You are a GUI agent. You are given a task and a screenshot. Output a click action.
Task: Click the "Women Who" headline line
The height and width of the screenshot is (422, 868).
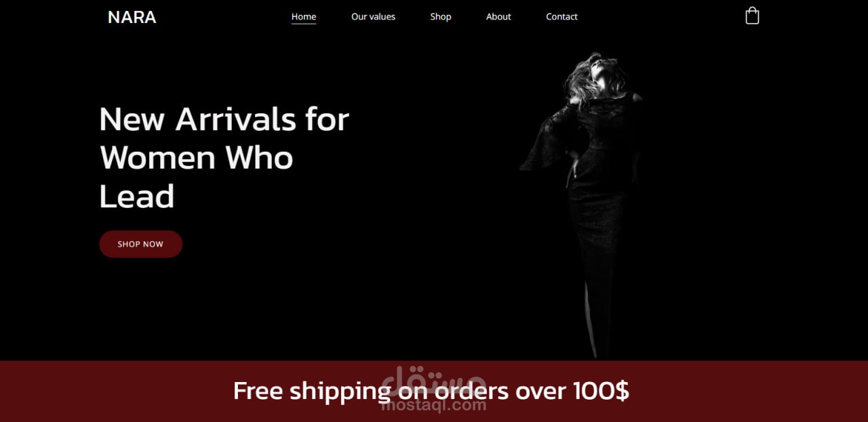[x=197, y=158]
